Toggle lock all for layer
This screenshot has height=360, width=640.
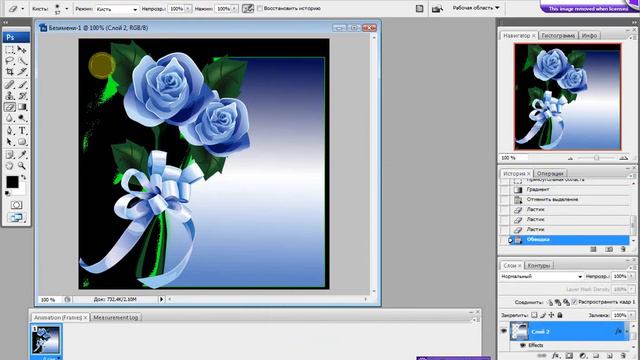pos(560,315)
